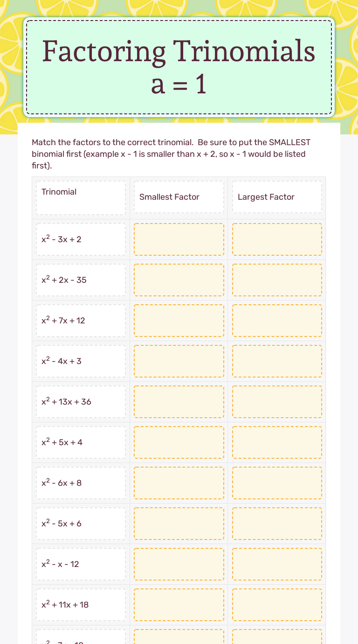358x644 pixels.
Task: Select Smallest Factor drop zone for x² + 2x - 35
Action: click(x=179, y=280)
